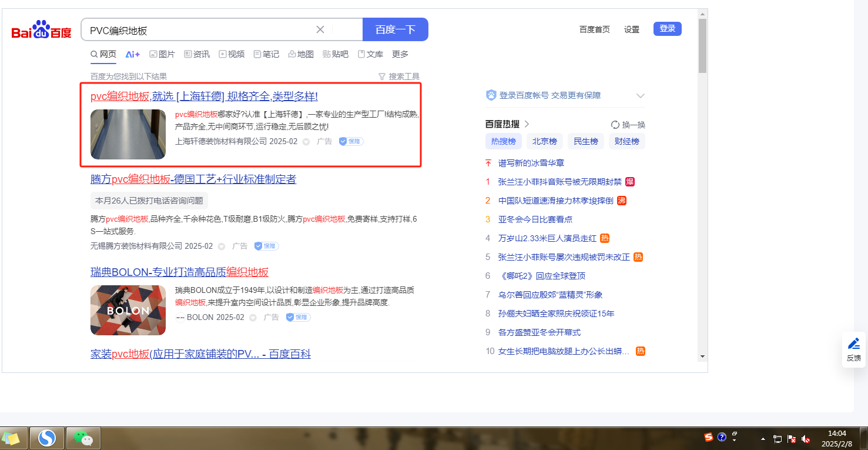Screen dimensions: 868x450
Task: Open the 瑞典BOLON result link
Action: pos(179,272)
